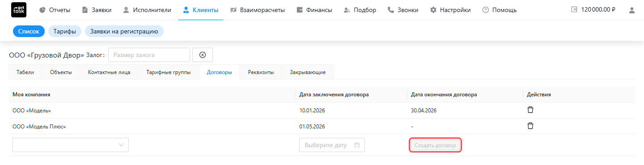Open the Закрывающие tab
Screen dimensions: 644x165
click(308, 72)
